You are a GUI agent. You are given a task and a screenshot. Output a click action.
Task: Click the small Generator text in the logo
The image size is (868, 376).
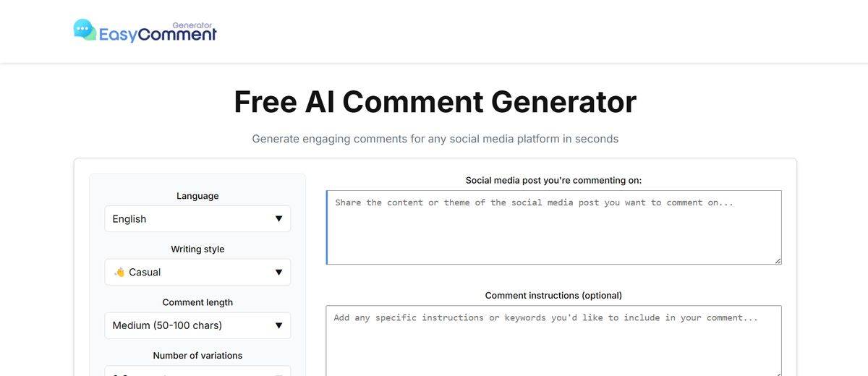(x=192, y=25)
